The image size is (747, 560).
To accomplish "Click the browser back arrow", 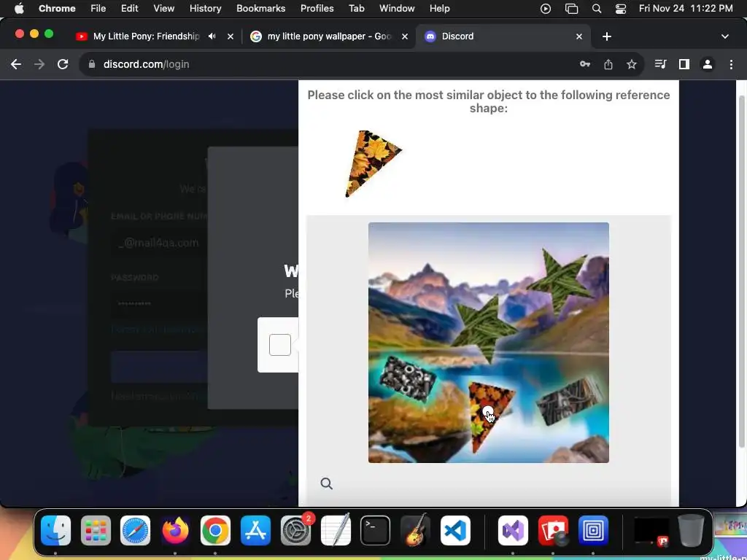I will [16, 64].
